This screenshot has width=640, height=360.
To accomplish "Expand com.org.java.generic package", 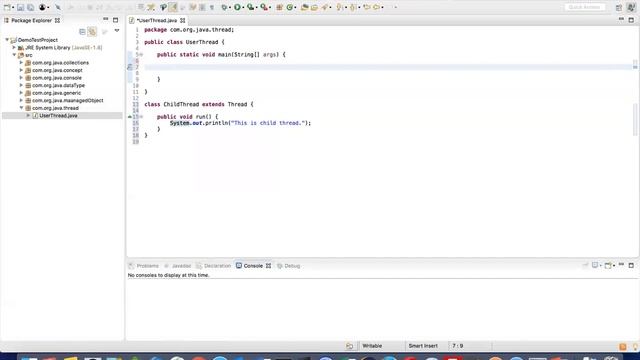I will 21,93.
